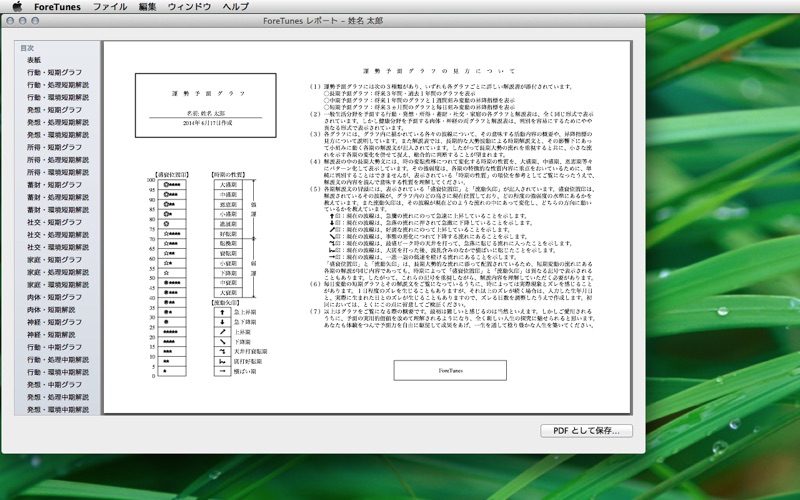Viewport: 800px width, 500px height.
Task: Open the ヘルプ menu
Action: pos(236,7)
